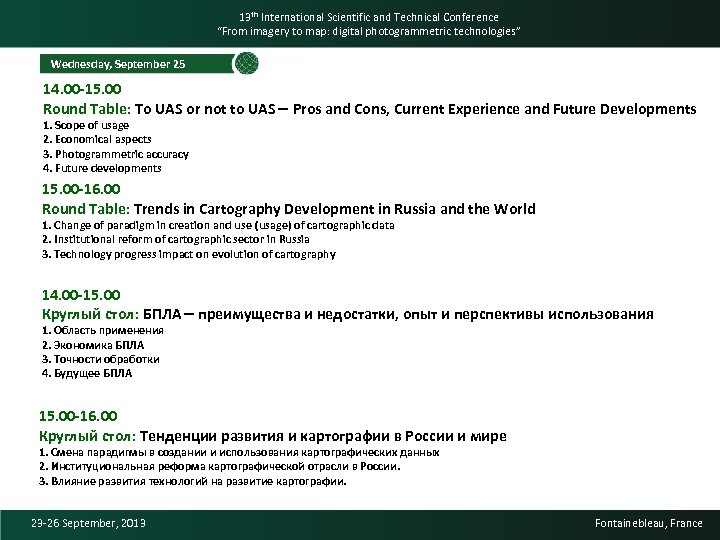
Task: Click the '14.00-15.00' heading above 'Круглый стол: БПЛА'
Action: [x=81, y=295]
